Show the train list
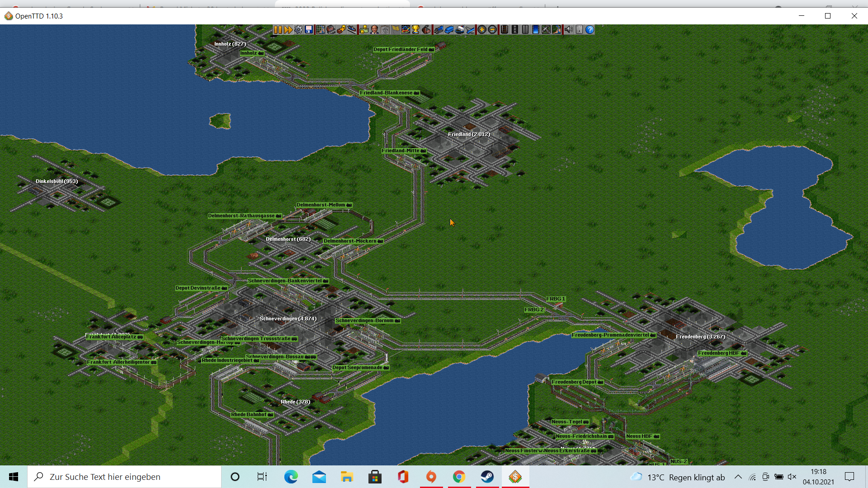This screenshot has width=868, height=488. [x=439, y=30]
